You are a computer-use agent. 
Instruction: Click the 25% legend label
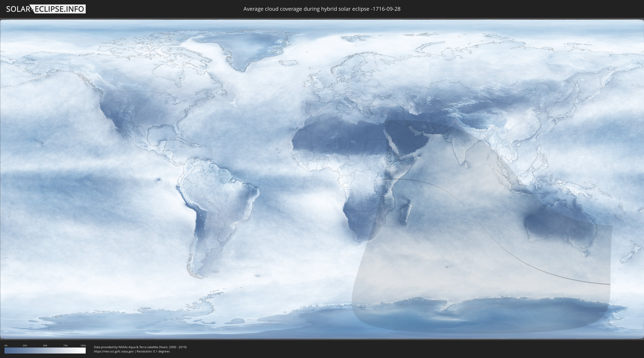pos(25,345)
